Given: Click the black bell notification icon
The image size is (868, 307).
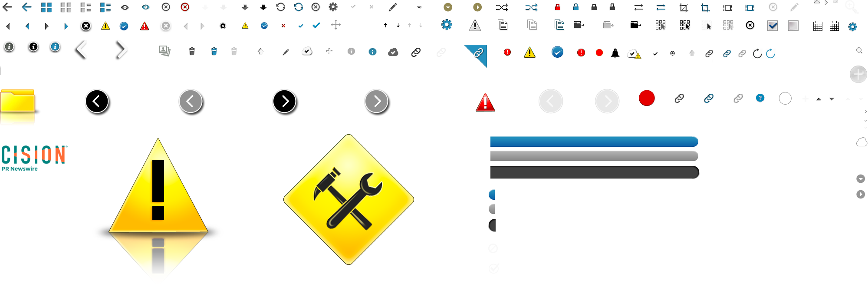Looking at the screenshot, I should tap(615, 53).
